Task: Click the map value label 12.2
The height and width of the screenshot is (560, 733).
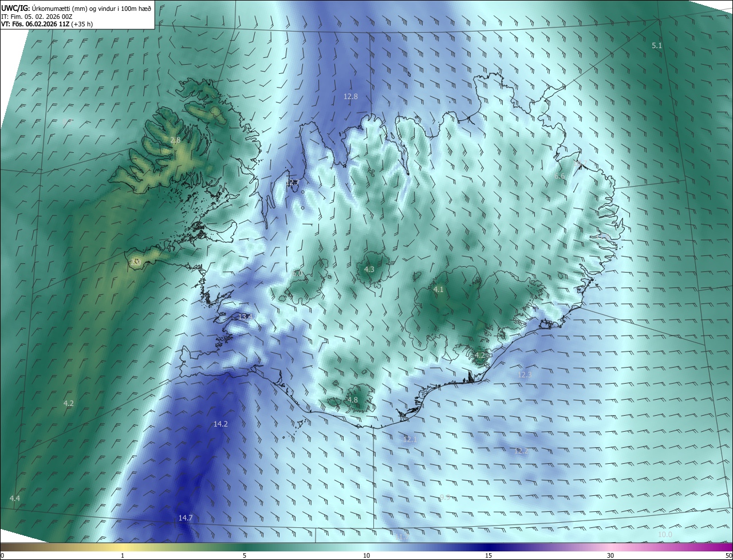Action: pyautogui.click(x=521, y=451)
